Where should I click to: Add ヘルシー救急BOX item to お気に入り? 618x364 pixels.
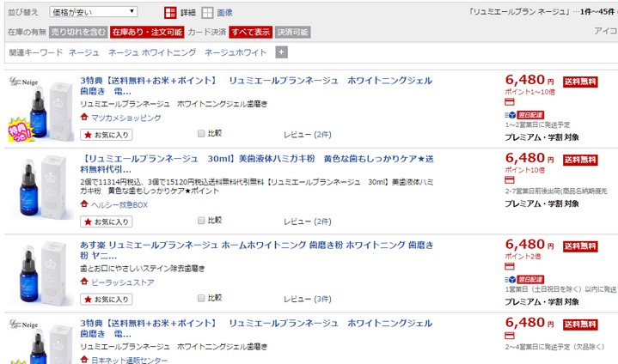click(107, 222)
